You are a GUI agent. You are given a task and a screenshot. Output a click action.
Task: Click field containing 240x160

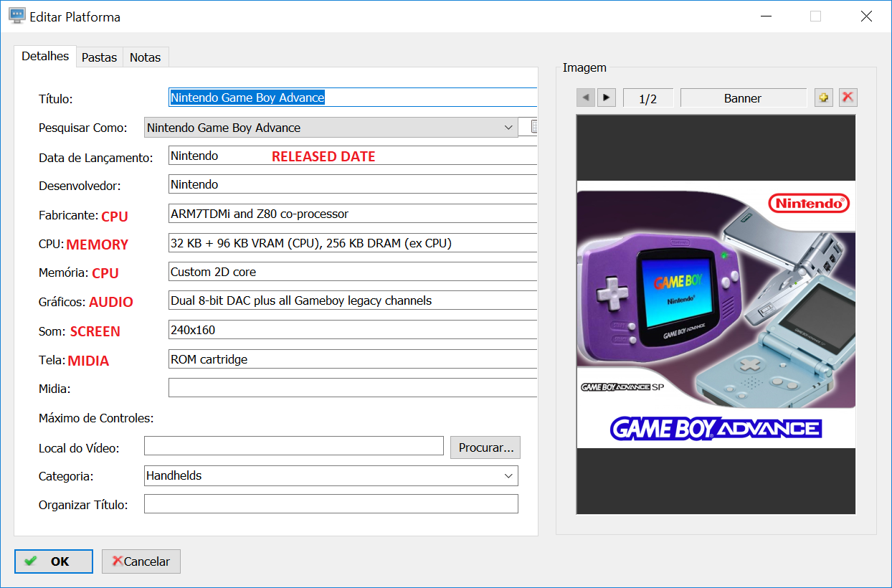(x=353, y=330)
